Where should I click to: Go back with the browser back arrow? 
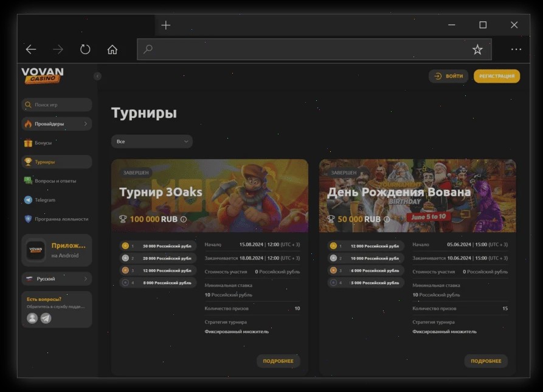click(31, 49)
